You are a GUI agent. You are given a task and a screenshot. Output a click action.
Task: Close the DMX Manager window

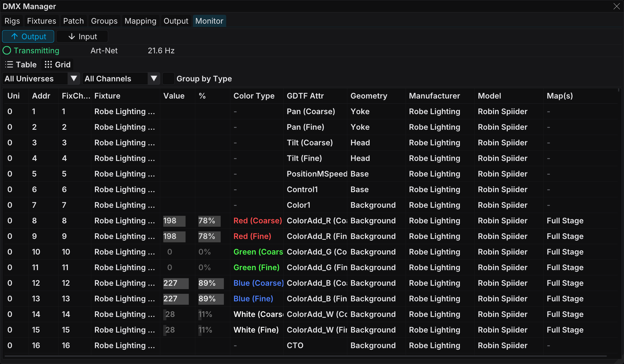[617, 6]
